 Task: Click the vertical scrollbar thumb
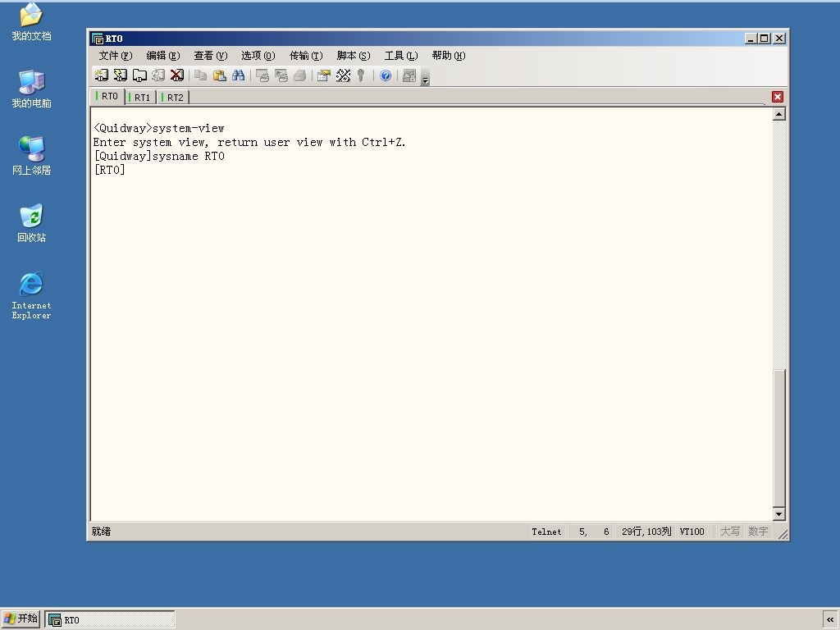(779, 438)
